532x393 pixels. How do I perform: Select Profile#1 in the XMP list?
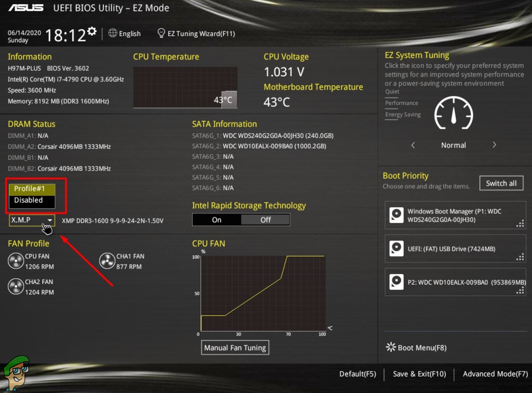pos(32,189)
